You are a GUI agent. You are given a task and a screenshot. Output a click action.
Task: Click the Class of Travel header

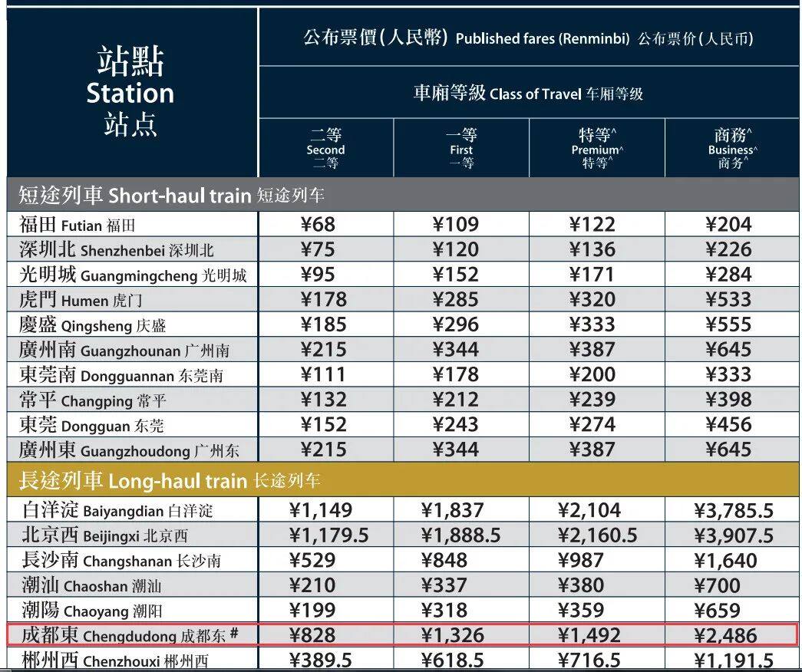(x=528, y=94)
